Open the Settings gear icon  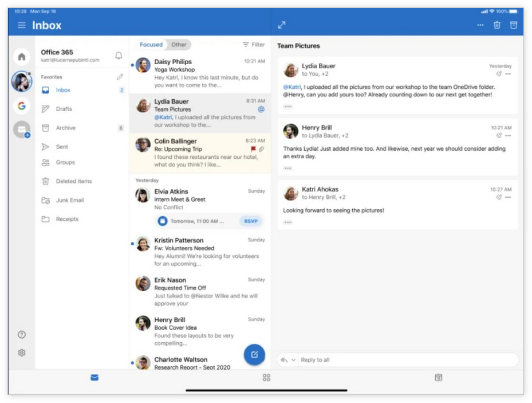(x=22, y=353)
